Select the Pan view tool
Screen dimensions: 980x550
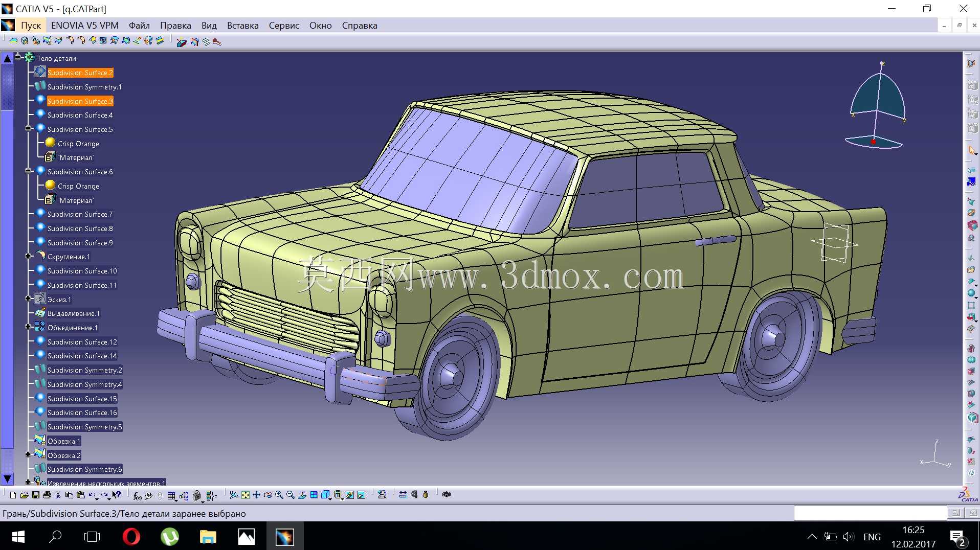(x=257, y=495)
